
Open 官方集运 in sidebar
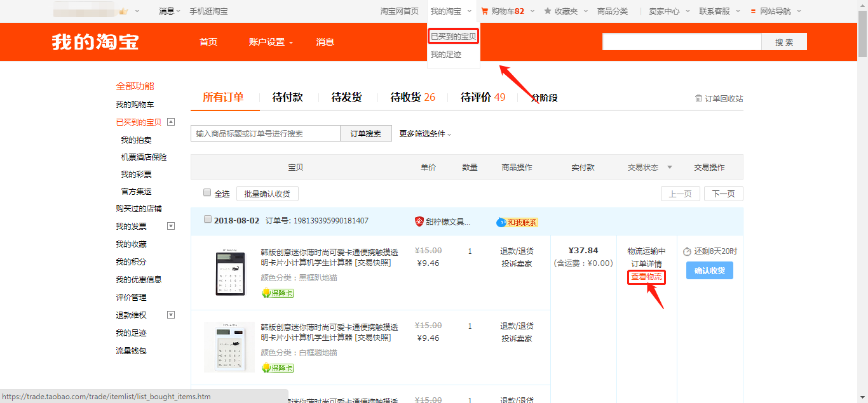136,191
